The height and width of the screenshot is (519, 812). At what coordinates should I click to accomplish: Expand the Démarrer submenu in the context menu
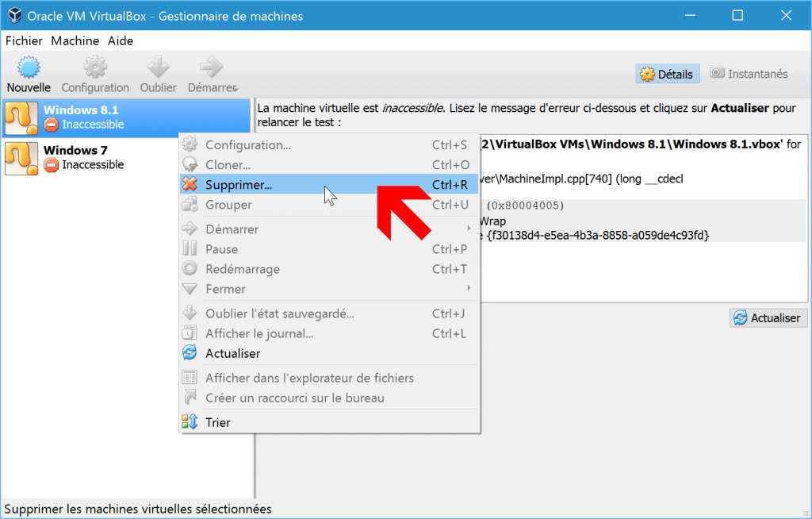(329, 229)
